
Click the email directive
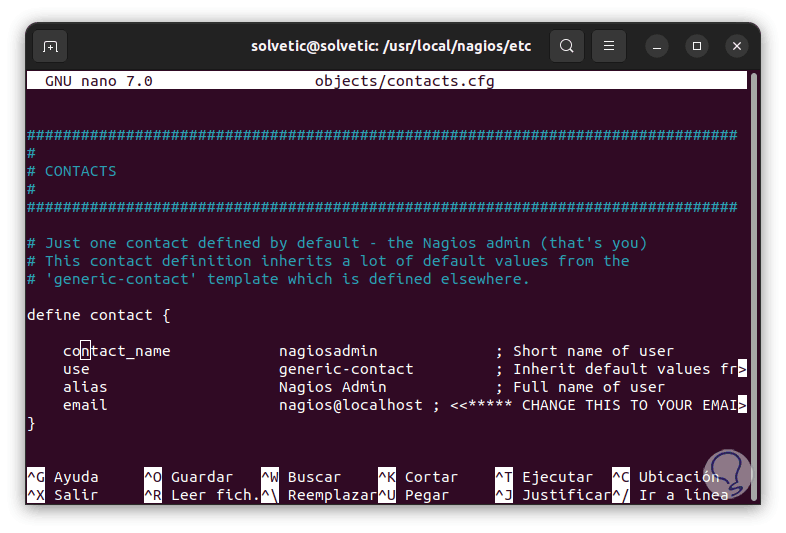[85, 405]
